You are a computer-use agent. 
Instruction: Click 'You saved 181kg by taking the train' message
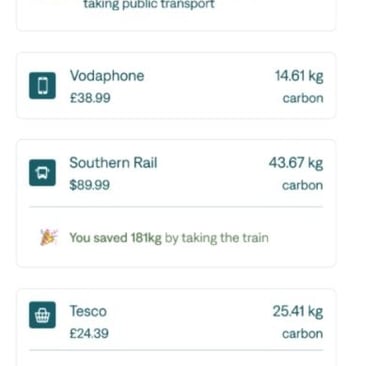[169, 238]
